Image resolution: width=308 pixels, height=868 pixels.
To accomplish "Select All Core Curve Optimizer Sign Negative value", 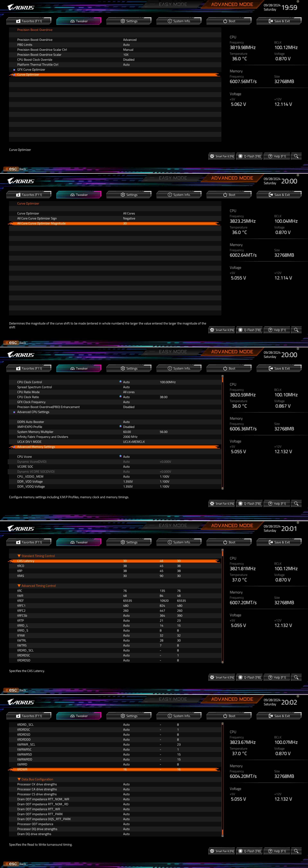I will 129,218.
